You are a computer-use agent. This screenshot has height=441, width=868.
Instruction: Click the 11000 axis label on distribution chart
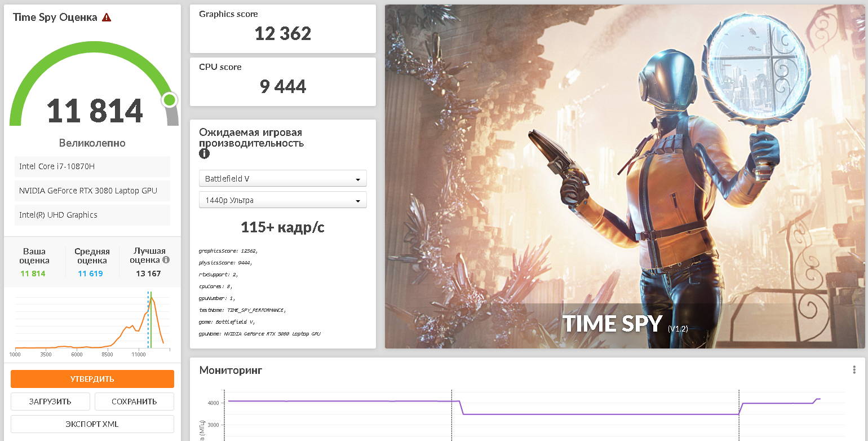(138, 355)
